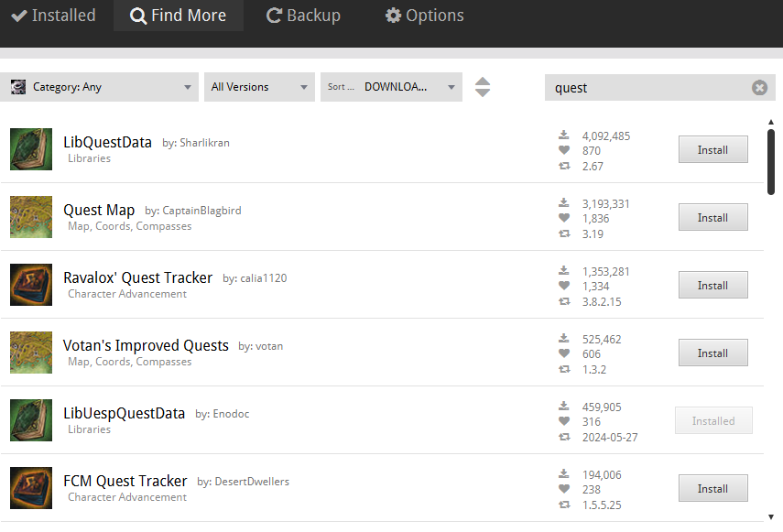Click the LibQuestData addon icon

click(x=31, y=149)
